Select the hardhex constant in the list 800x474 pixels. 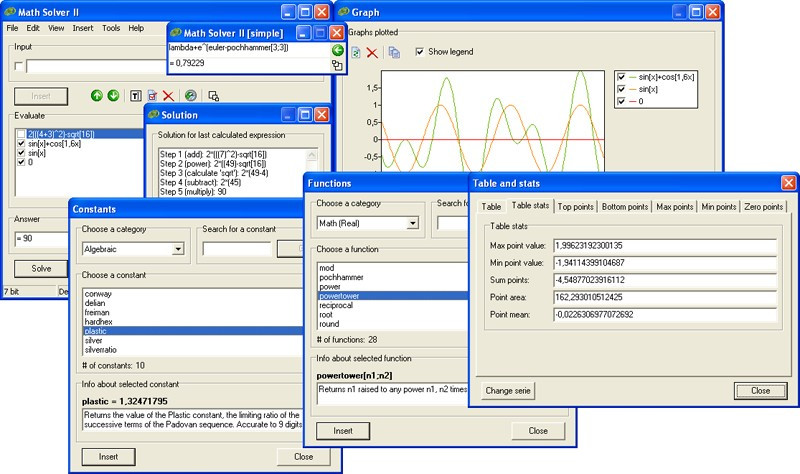(193, 322)
